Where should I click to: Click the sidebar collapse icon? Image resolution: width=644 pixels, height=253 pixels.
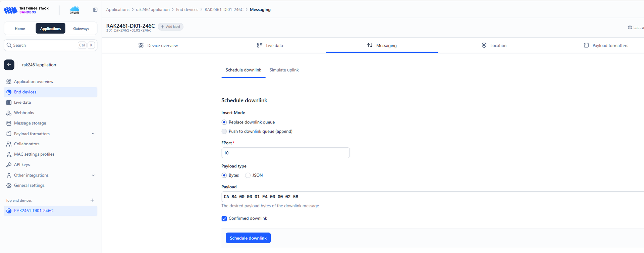coord(95,10)
